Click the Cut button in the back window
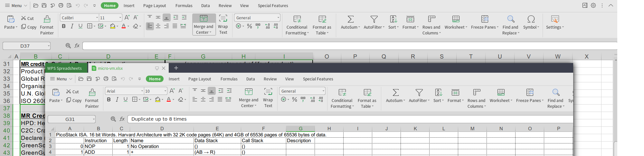The width and height of the screenshot is (644, 156). 27,18
